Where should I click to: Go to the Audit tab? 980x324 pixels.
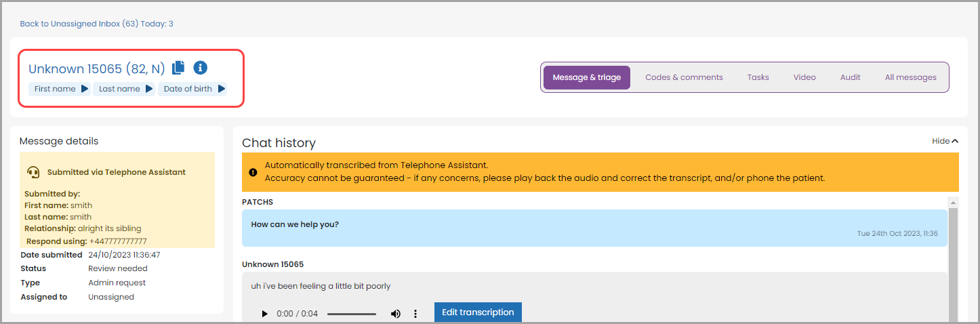850,77
